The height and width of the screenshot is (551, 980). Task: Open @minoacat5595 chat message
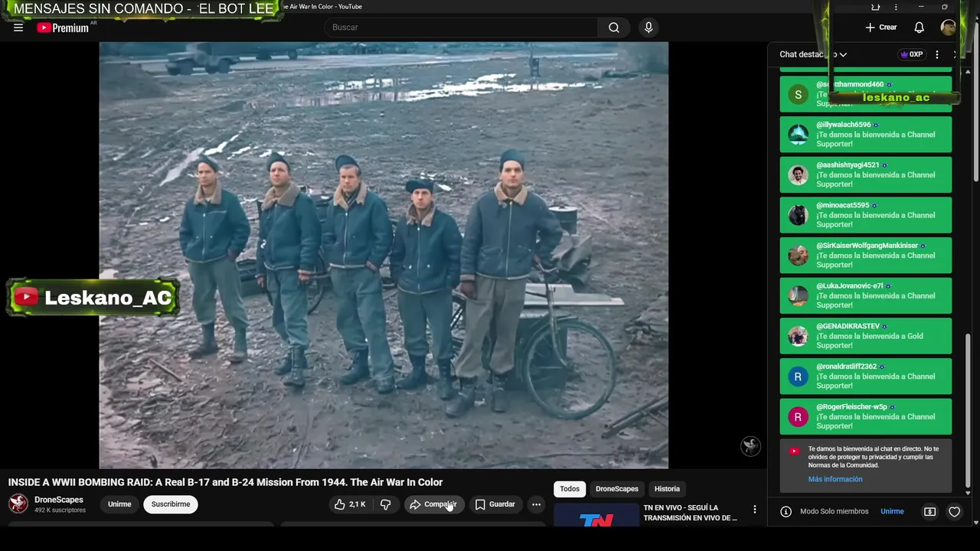pyautogui.click(x=866, y=215)
